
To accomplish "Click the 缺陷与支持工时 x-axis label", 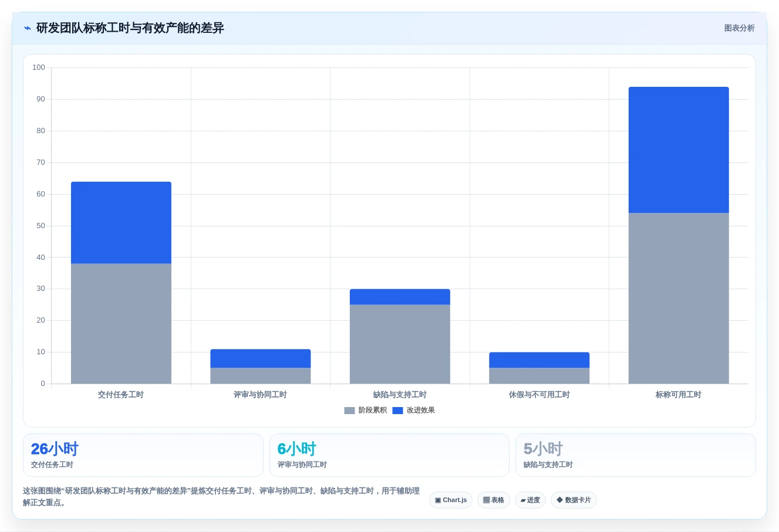I will [400, 395].
